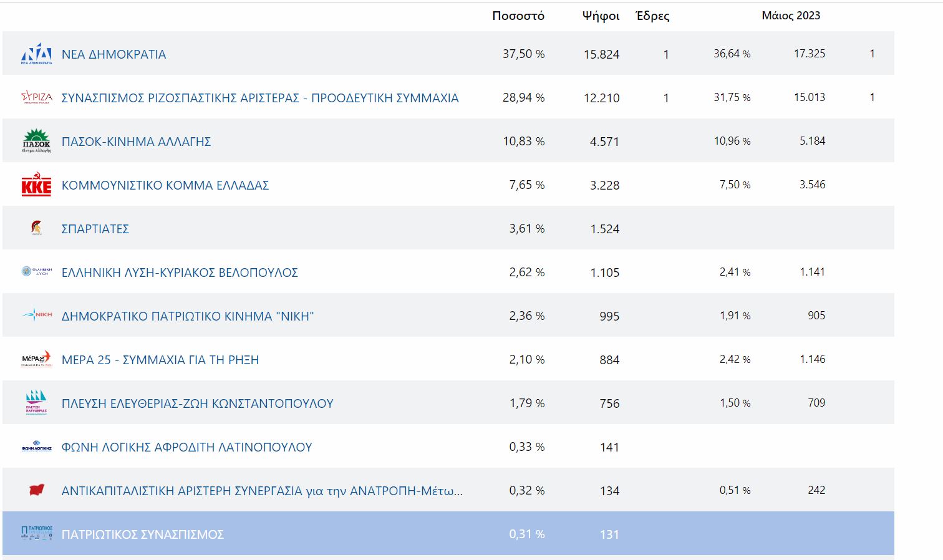Click the ΣΥΡΙΖΑ party logo
This screenshot has height=560, width=943.
[x=36, y=98]
